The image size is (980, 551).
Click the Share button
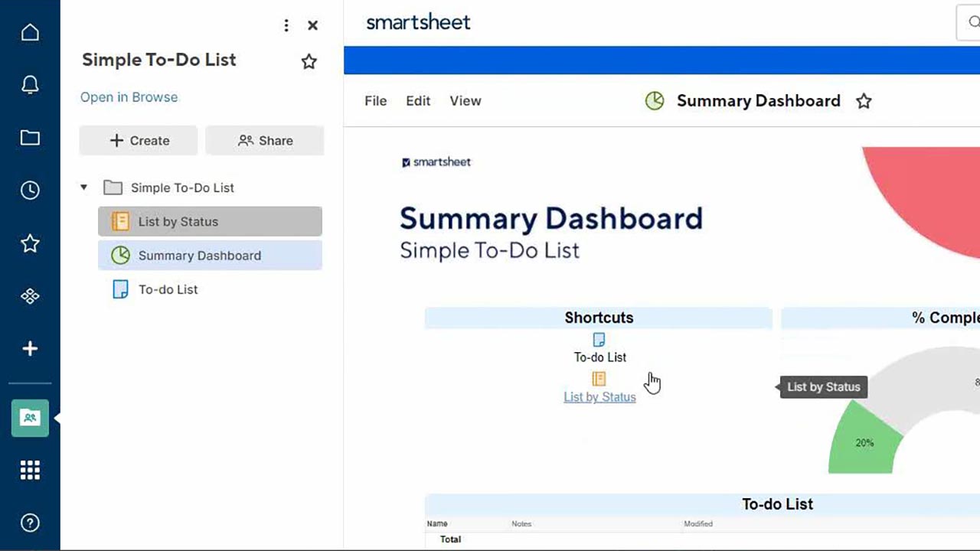pyautogui.click(x=265, y=140)
